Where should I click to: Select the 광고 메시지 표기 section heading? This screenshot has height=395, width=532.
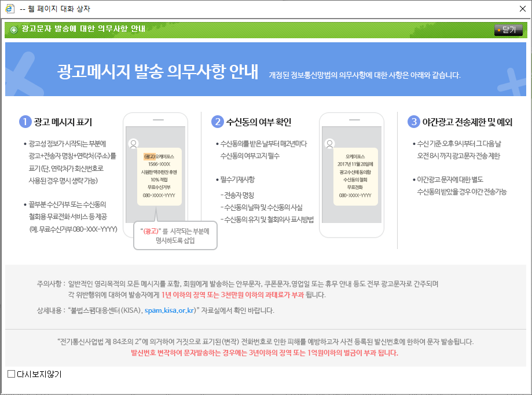(63, 122)
